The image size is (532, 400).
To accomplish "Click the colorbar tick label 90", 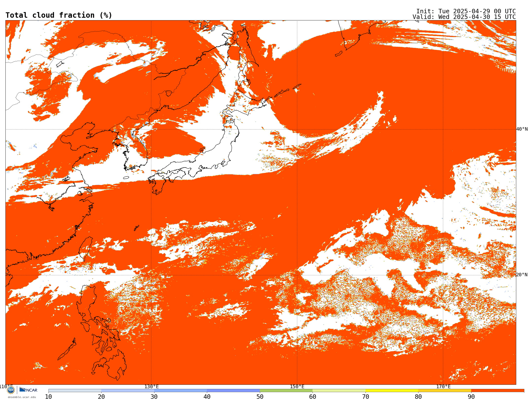I will pos(471,397).
